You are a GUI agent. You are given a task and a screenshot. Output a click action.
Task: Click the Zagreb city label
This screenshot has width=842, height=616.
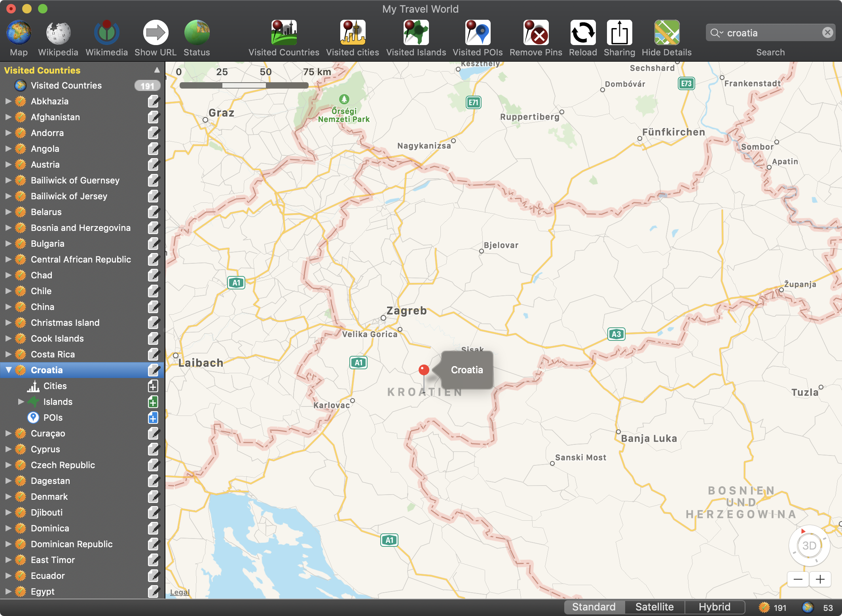click(406, 311)
